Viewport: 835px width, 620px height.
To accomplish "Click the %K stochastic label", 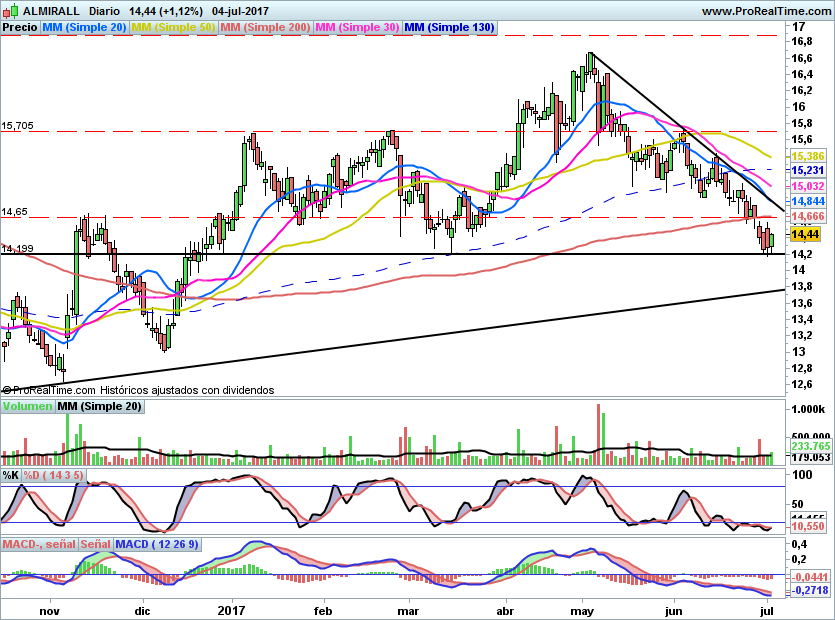I will (11, 474).
